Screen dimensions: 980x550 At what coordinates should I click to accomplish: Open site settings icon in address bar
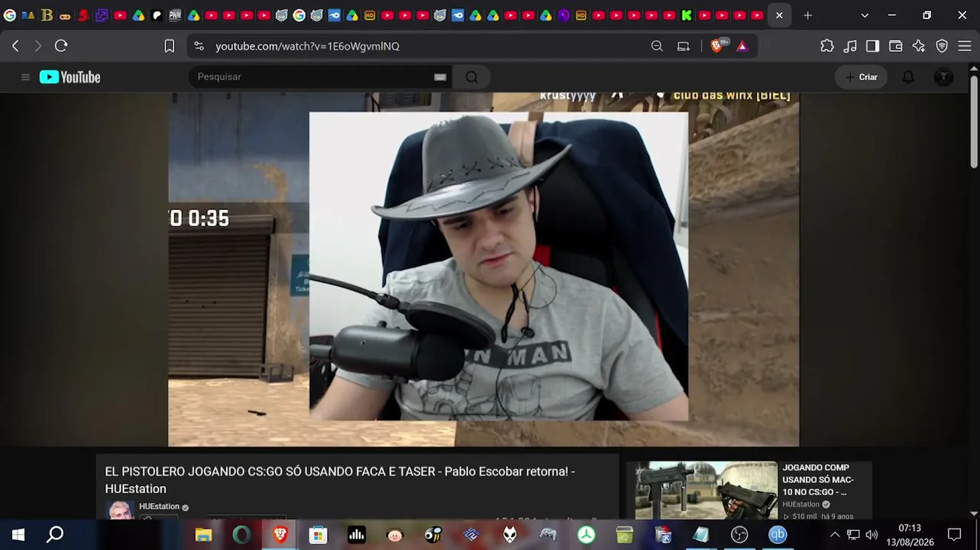(199, 46)
